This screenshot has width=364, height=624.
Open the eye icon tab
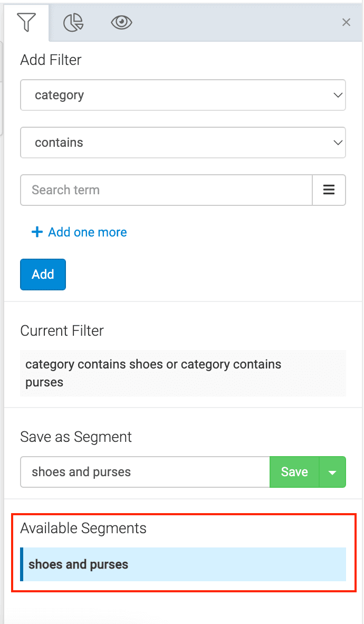121,22
